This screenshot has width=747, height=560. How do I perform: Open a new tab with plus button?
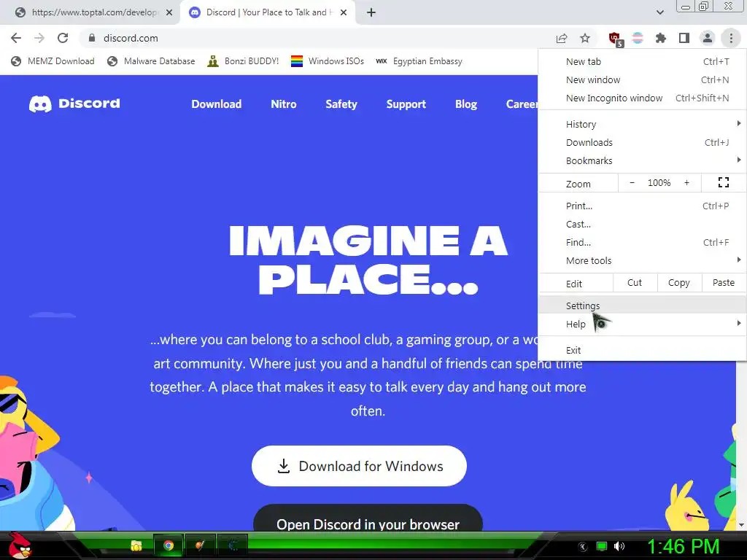click(x=371, y=13)
